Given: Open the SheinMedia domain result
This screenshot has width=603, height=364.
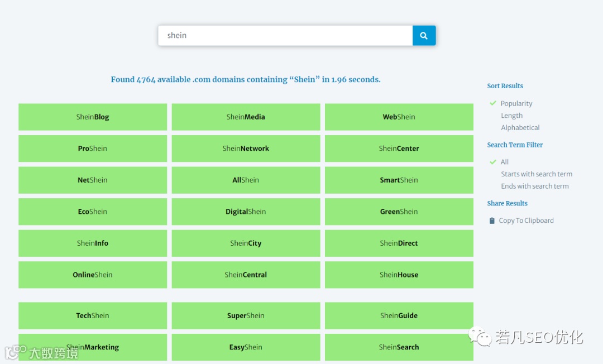Looking at the screenshot, I should pos(246,117).
